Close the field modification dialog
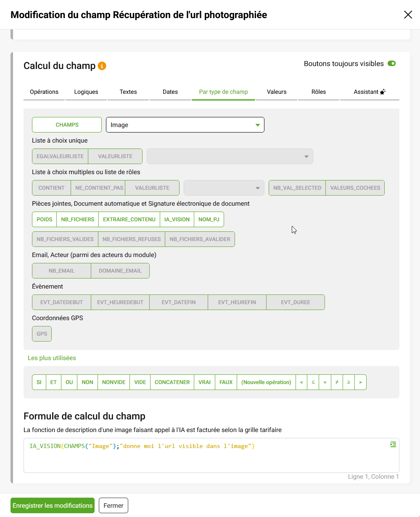This screenshot has height=517, width=420. 408,15
